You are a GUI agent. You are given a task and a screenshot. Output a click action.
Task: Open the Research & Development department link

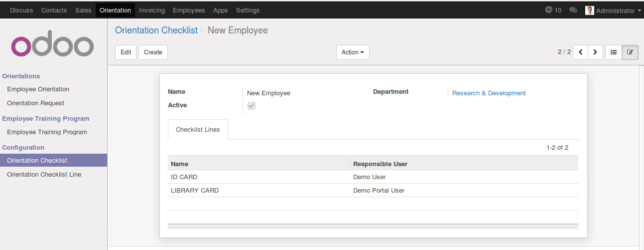pyautogui.click(x=489, y=93)
